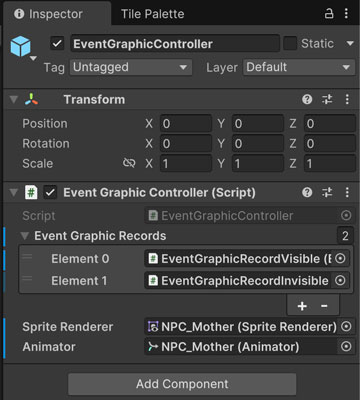Viewport: 360px width, 400px height.
Task: Open the Layer dropdown showing Default
Action: (299, 67)
